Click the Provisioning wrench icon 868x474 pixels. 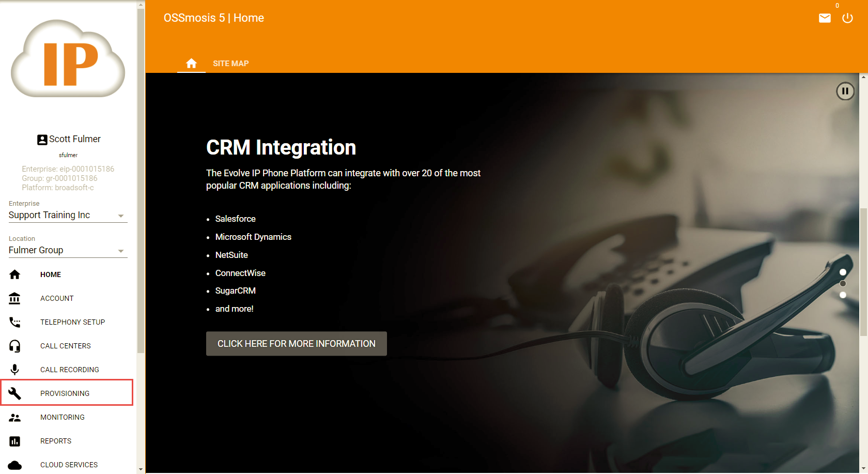(x=15, y=393)
